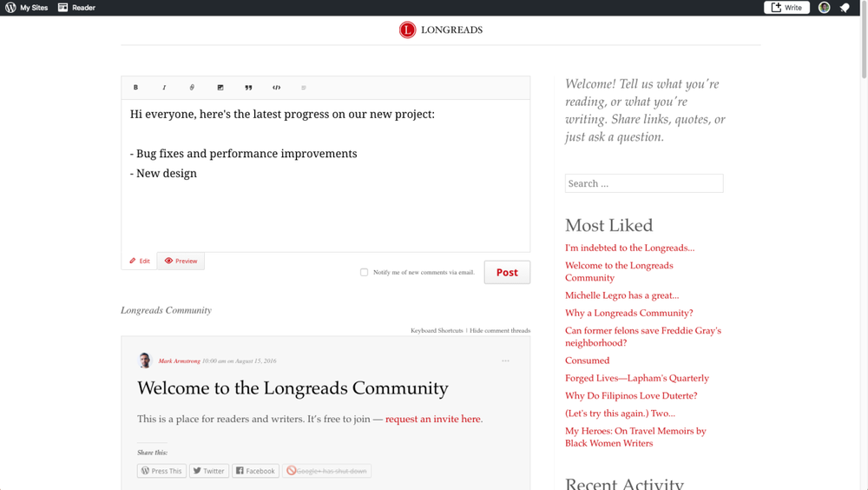Open the Mark Armstrong author link
This screenshot has width=868, height=490.
[x=179, y=361]
